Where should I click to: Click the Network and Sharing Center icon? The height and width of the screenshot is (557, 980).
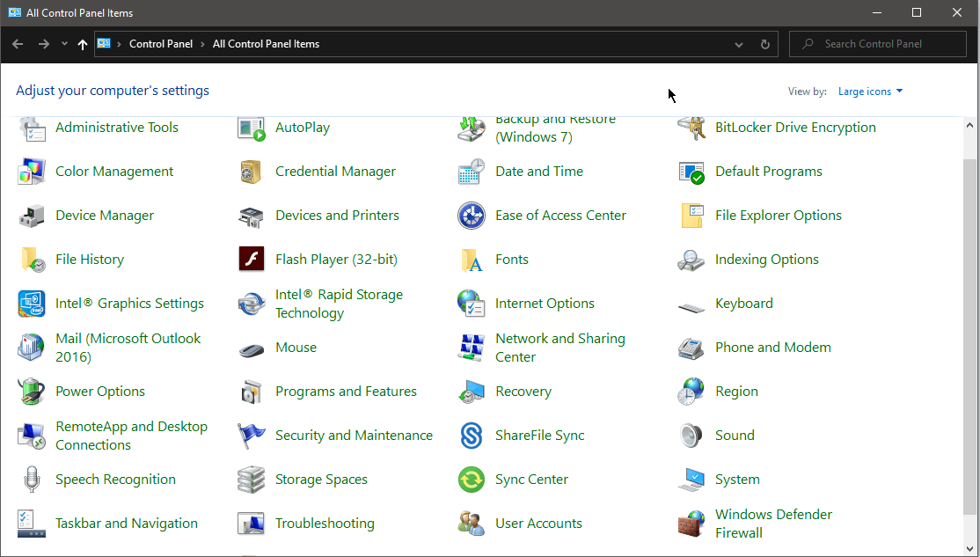(472, 348)
